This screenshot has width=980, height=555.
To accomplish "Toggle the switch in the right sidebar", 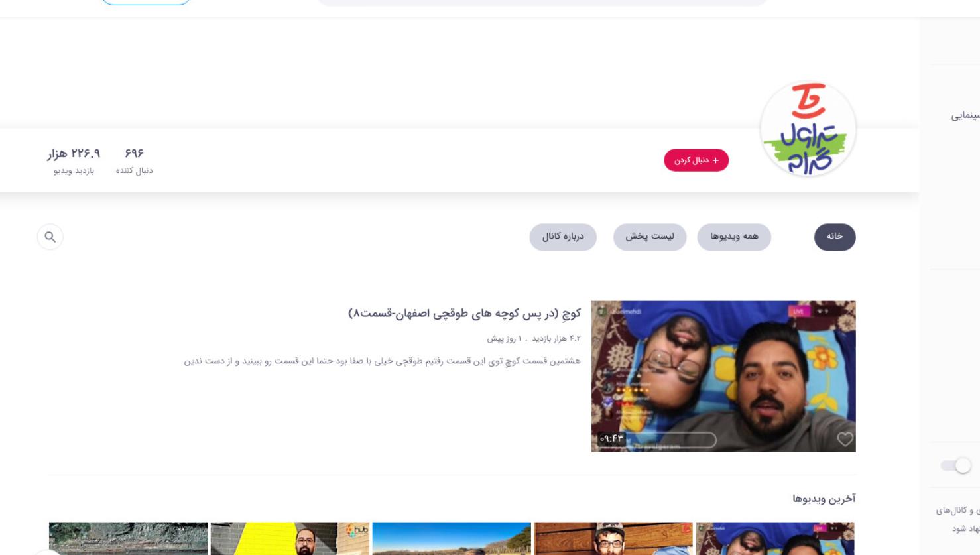I will coord(955,465).
